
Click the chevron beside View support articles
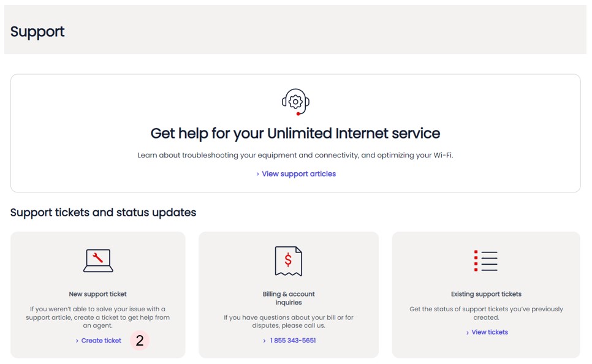pos(258,174)
